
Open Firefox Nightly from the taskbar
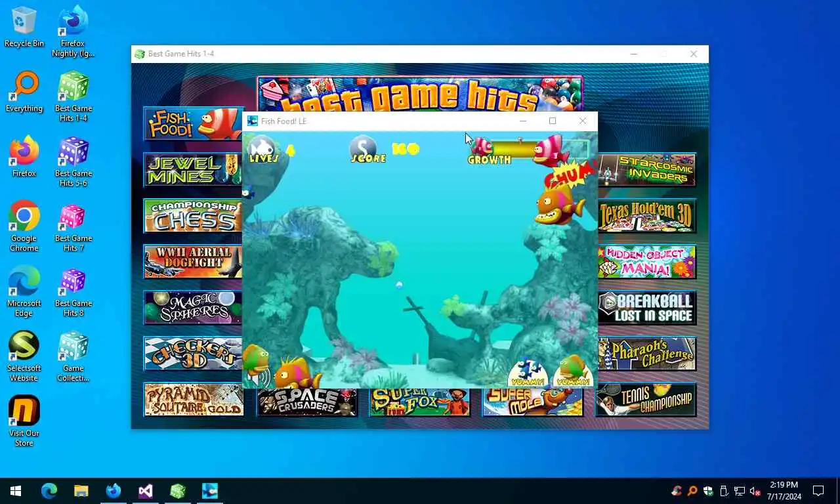pyautogui.click(x=114, y=491)
